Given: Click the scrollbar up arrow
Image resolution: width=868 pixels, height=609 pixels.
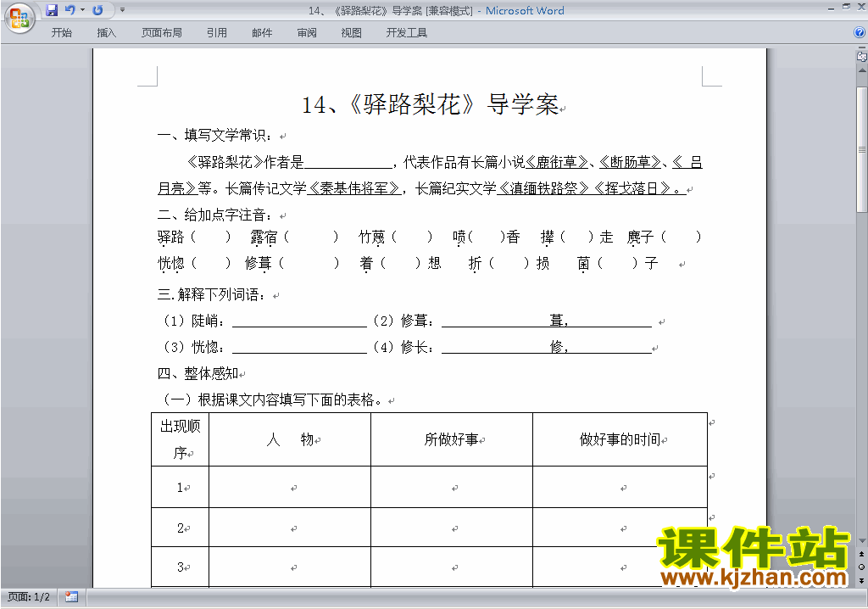Looking at the screenshot, I should 862,71.
